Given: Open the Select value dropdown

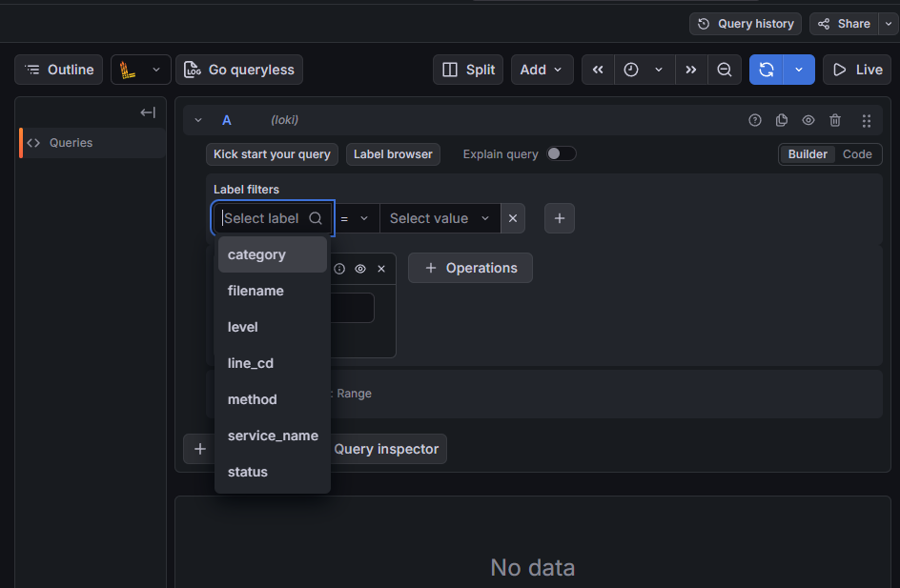Looking at the screenshot, I should 440,217.
